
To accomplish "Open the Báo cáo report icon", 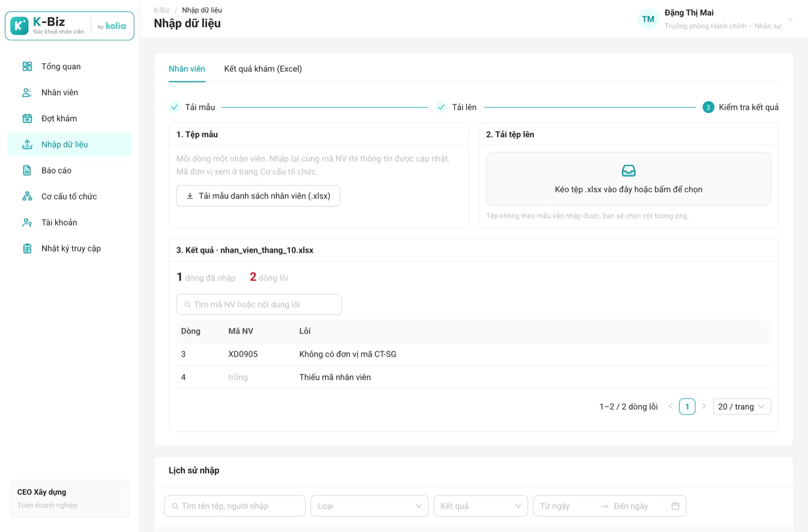I will (x=27, y=171).
